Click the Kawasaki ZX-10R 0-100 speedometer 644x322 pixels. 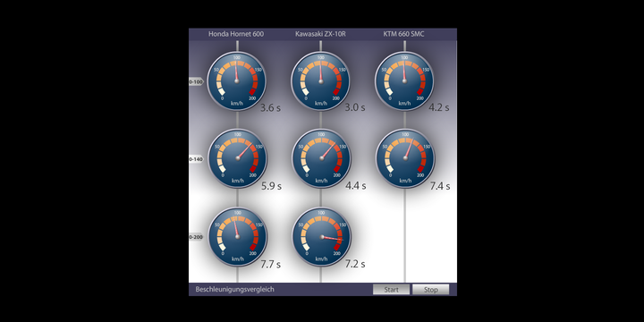coord(321,80)
